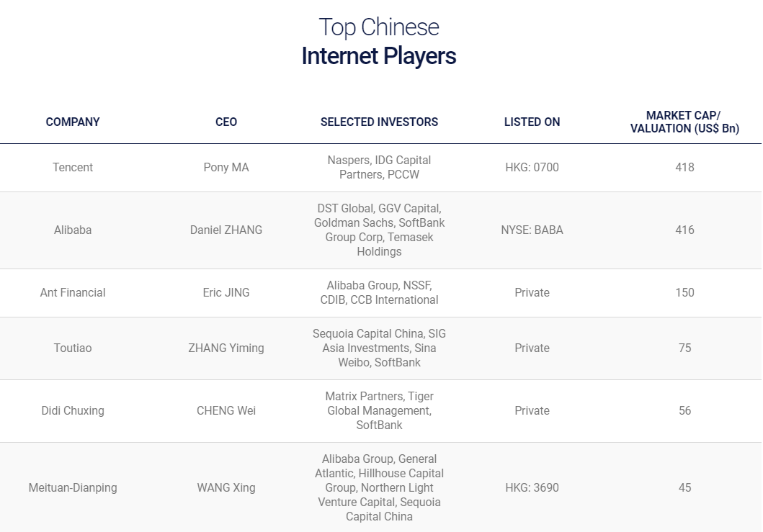Image resolution: width=763 pixels, height=532 pixels.
Task: Click CEO name Pony MA
Action: pos(226,167)
